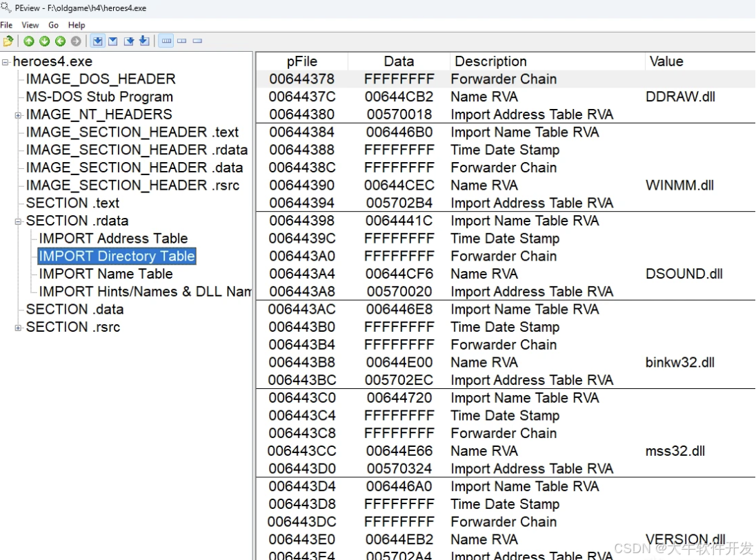Select row with pFile 00644378
This screenshot has height=560, width=756.
pyautogui.click(x=506, y=79)
